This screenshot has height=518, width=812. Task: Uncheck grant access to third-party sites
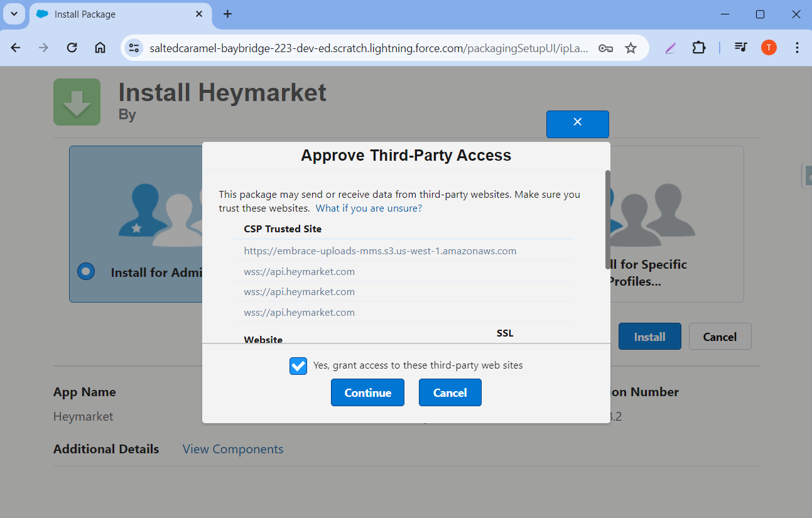pyautogui.click(x=298, y=366)
